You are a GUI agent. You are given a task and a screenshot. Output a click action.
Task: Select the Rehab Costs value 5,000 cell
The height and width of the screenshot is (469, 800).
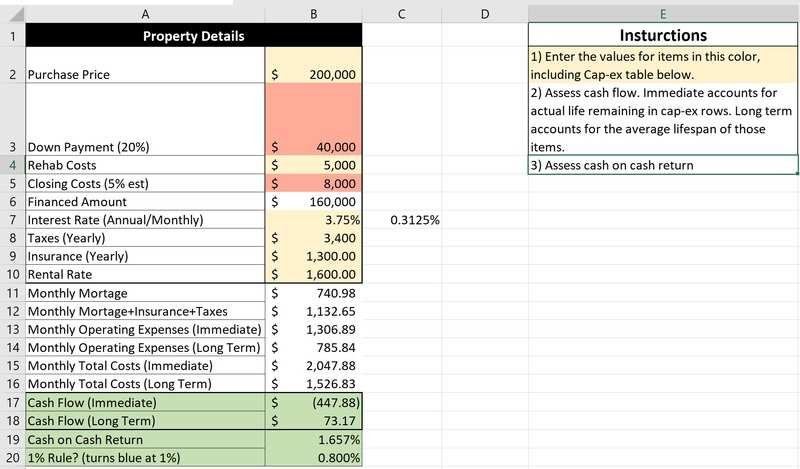314,165
